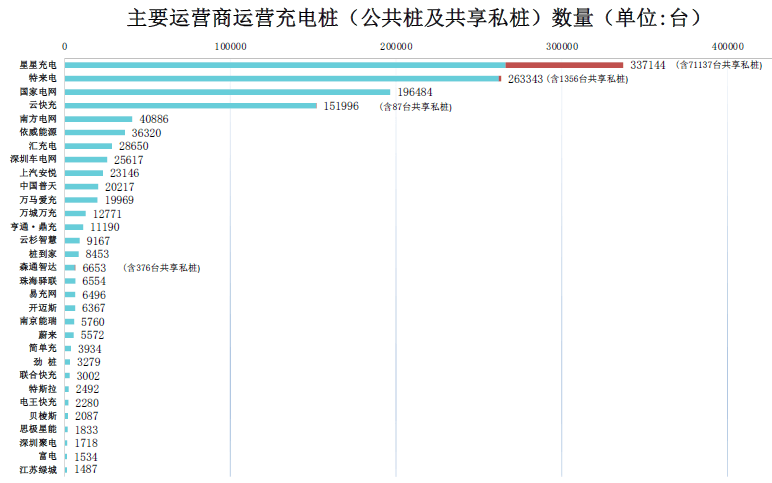Select the value 40886
This screenshot has width=772, height=483.
click(154, 119)
